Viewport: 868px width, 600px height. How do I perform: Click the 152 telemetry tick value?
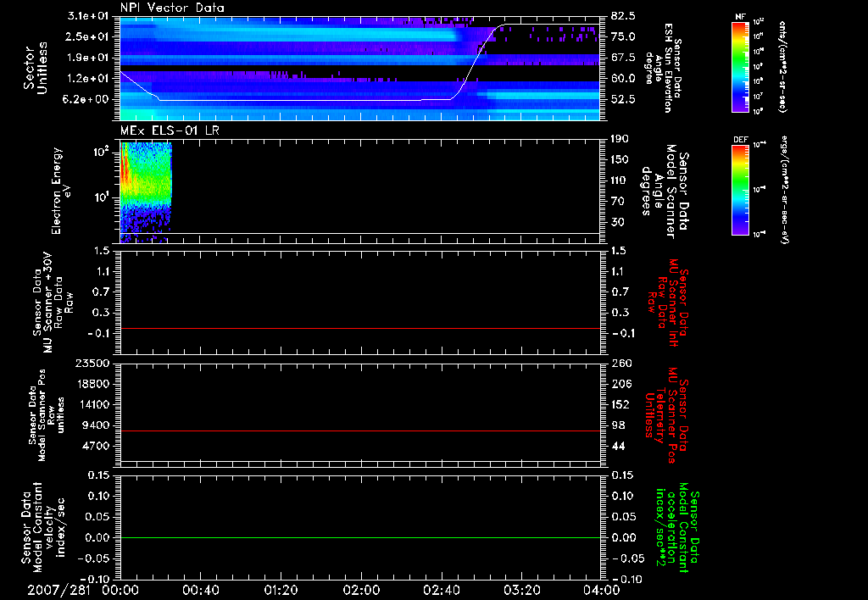pos(620,404)
